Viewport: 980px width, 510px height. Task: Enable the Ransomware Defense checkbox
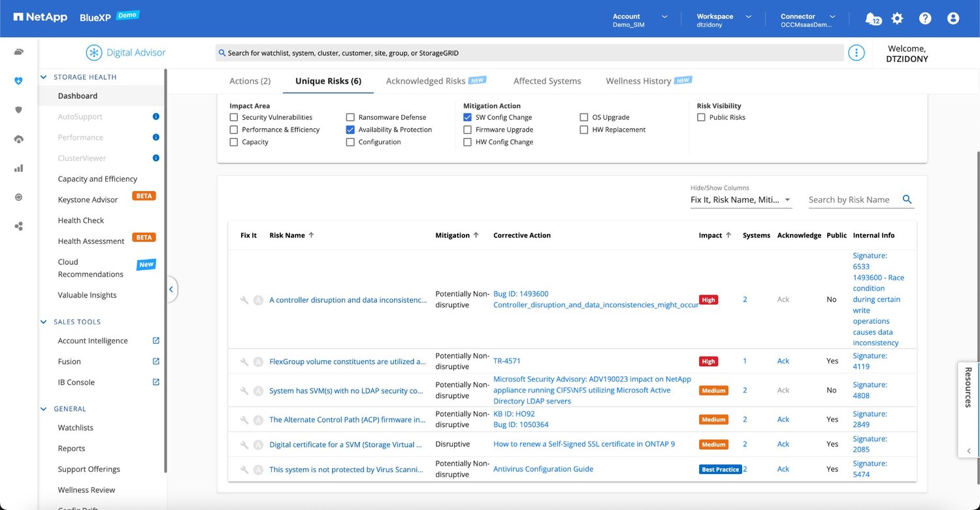pos(351,118)
